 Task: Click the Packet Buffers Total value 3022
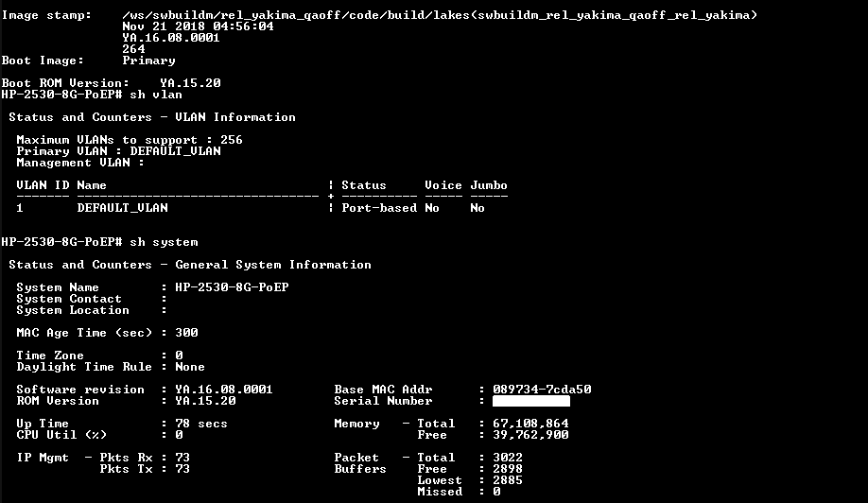508,458
